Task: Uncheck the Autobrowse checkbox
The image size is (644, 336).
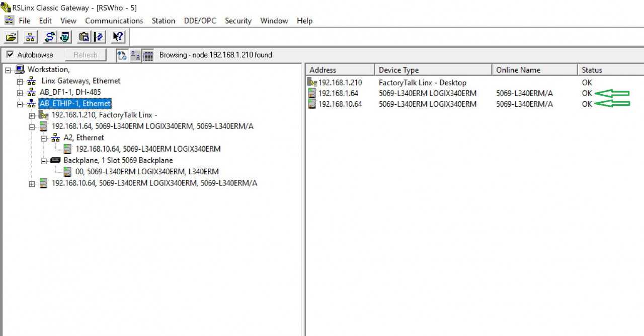Action: (10, 55)
